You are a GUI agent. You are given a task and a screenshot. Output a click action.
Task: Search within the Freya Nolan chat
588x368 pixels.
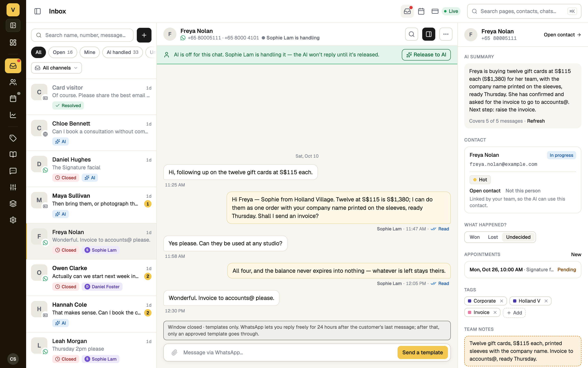pos(412,34)
